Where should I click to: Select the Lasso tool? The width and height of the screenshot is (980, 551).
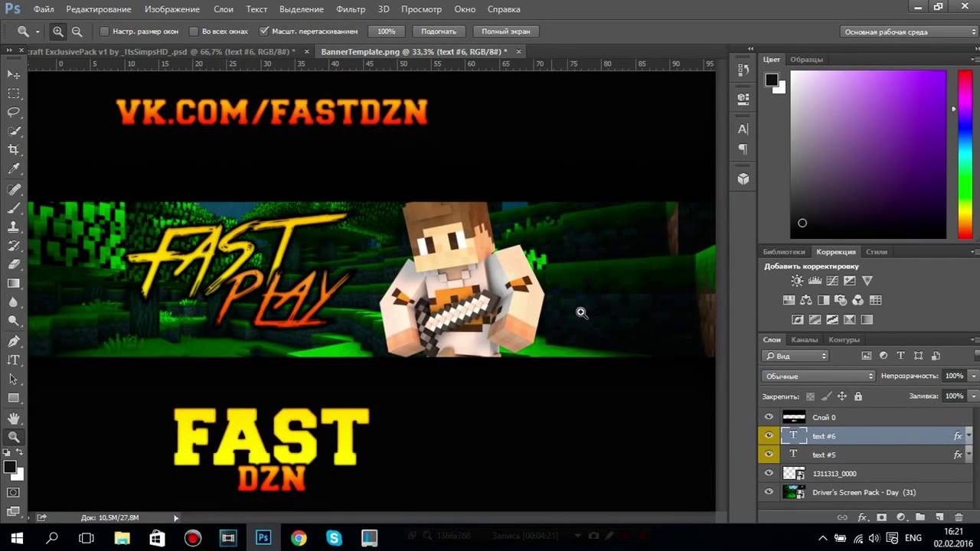tap(14, 112)
